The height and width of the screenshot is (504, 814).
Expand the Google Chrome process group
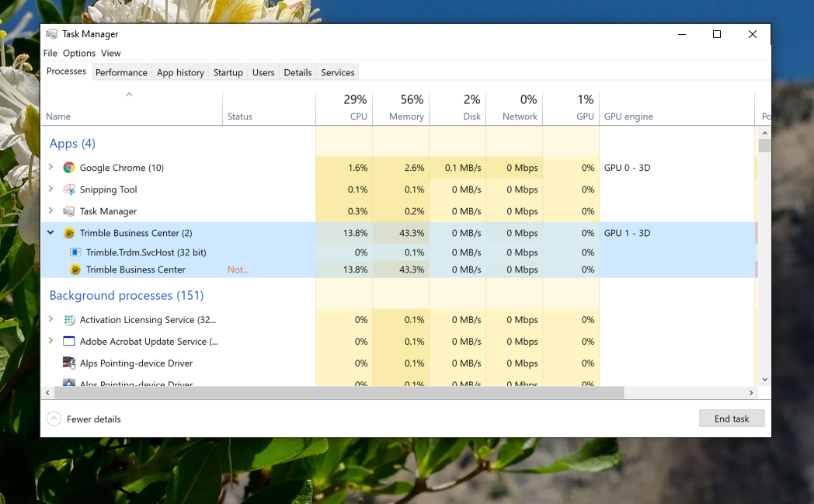click(x=50, y=167)
